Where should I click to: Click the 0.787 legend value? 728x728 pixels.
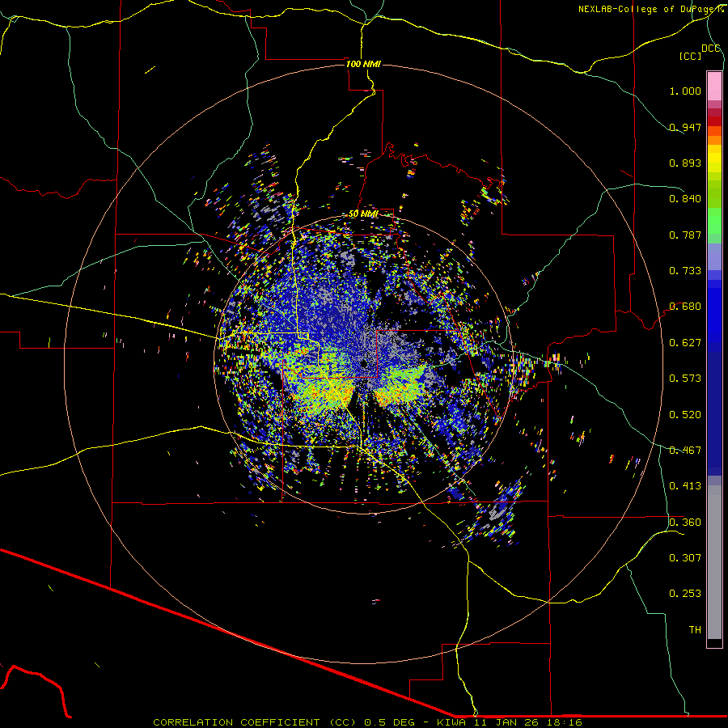click(685, 235)
